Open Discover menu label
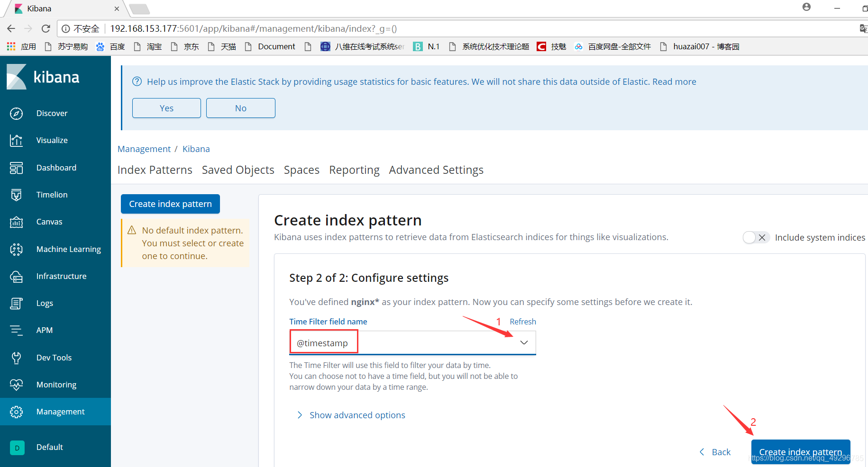 point(52,114)
